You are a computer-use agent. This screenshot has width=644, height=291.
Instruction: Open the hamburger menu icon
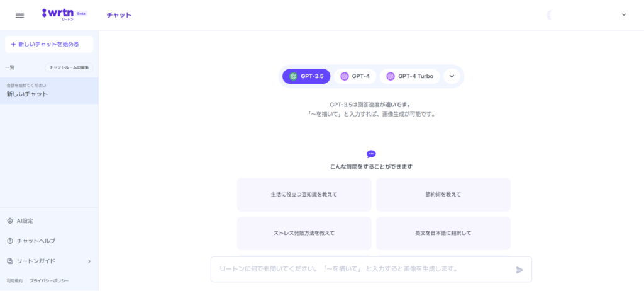coord(19,15)
